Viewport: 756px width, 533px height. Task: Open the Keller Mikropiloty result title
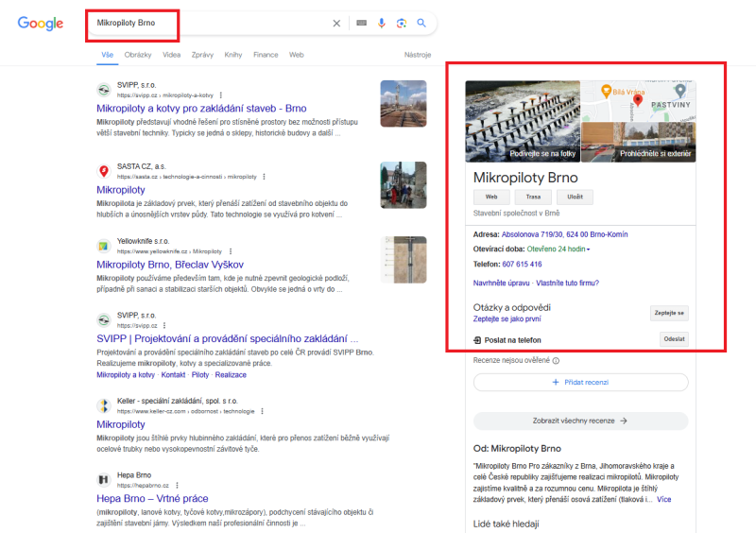click(x=121, y=424)
